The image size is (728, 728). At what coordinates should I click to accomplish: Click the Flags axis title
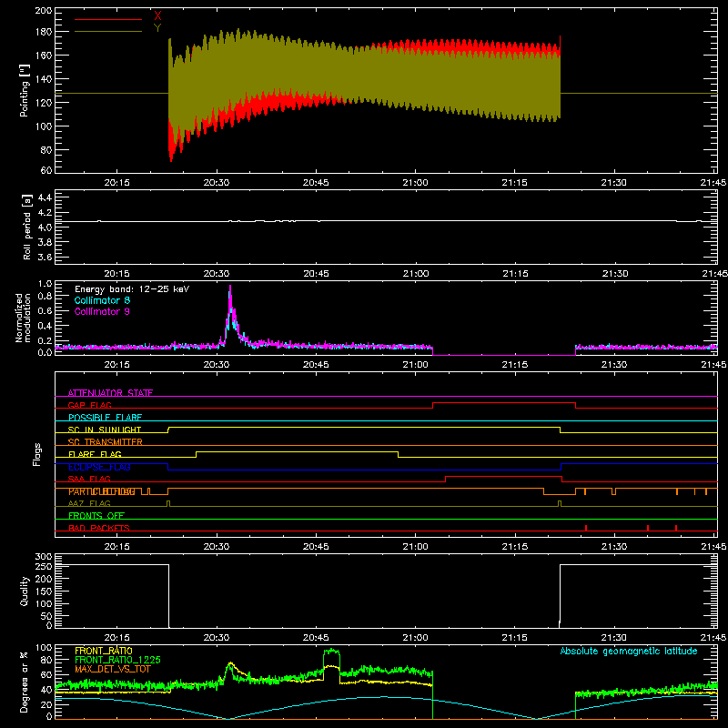pos(36,454)
